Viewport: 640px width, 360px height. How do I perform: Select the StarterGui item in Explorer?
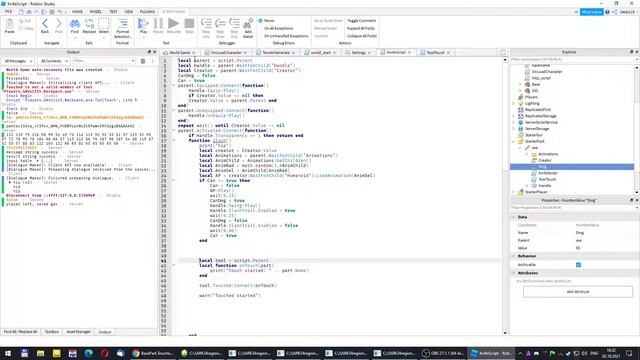pyautogui.click(x=533, y=135)
